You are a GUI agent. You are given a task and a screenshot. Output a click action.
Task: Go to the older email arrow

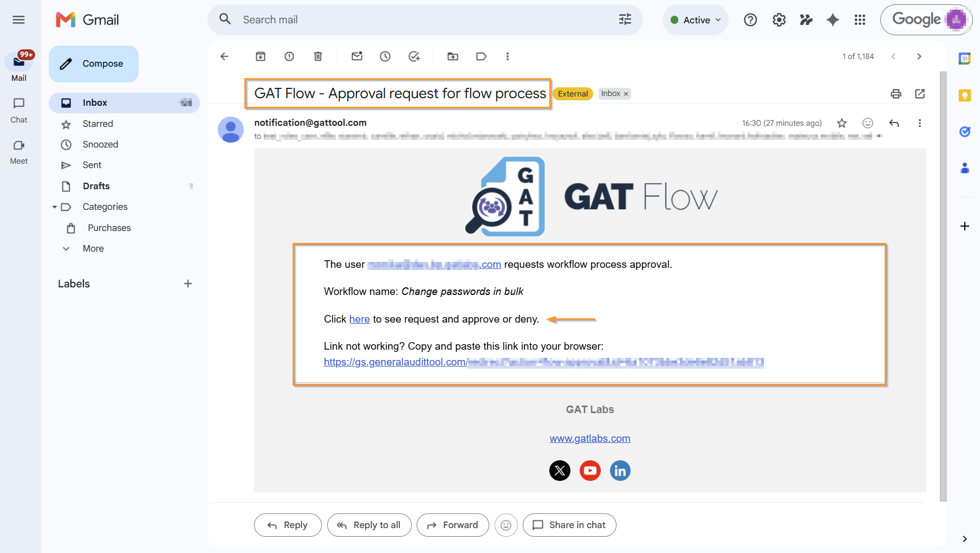[x=919, y=56]
